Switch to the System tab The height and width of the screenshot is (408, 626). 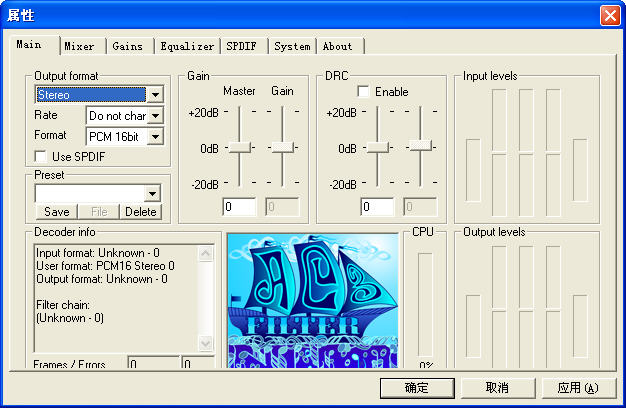coord(292,46)
